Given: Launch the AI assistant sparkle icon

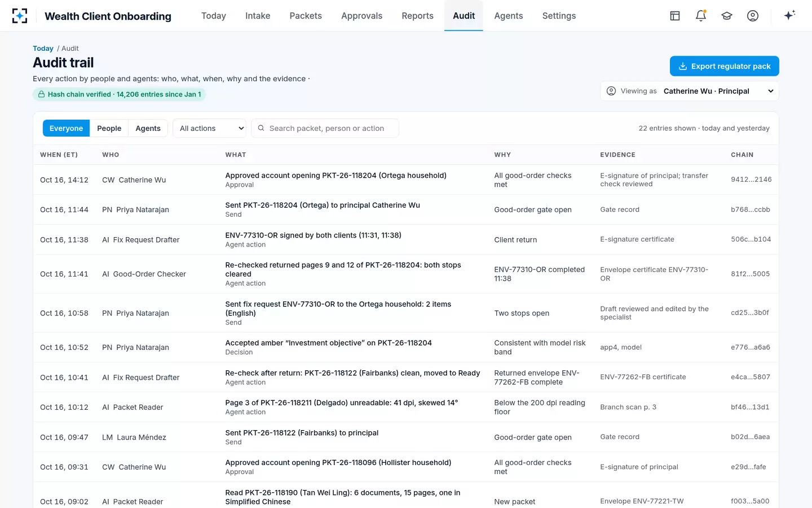Looking at the screenshot, I should pyautogui.click(x=789, y=15).
